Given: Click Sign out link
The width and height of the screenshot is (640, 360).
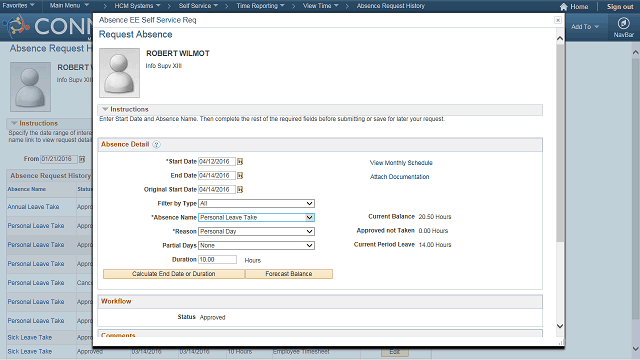Looking at the screenshot, I should [620, 7].
